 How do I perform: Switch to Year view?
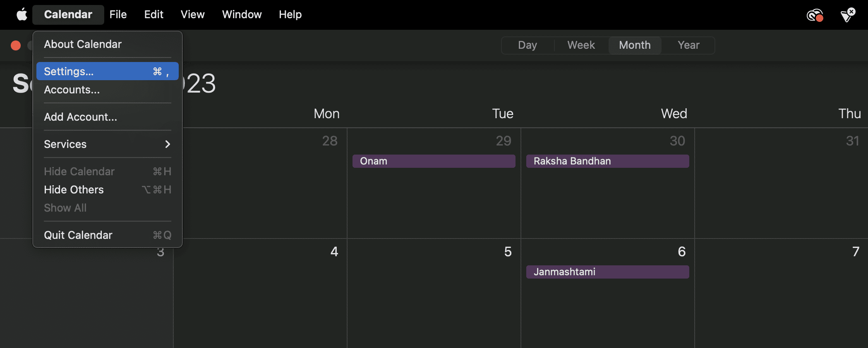(688, 45)
